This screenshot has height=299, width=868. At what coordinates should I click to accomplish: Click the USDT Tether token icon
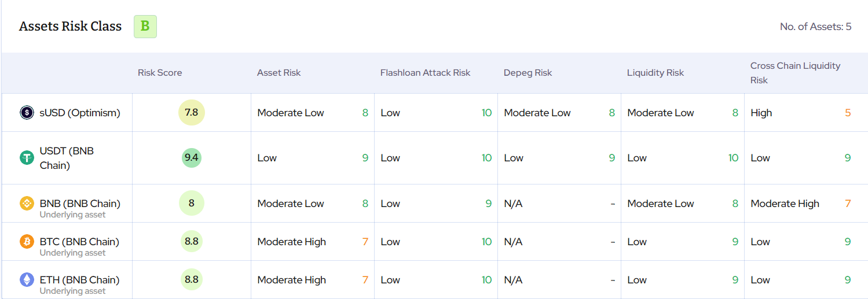[x=27, y=157]
